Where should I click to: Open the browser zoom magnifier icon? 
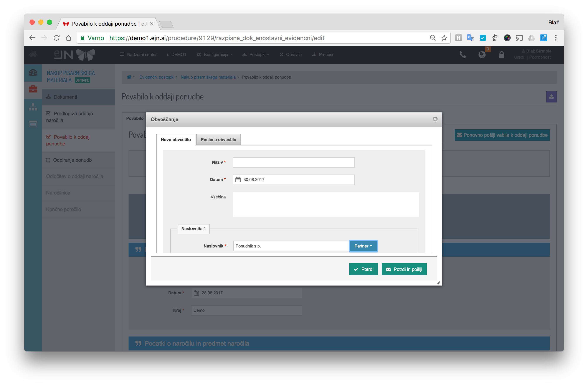coord(433,38)
